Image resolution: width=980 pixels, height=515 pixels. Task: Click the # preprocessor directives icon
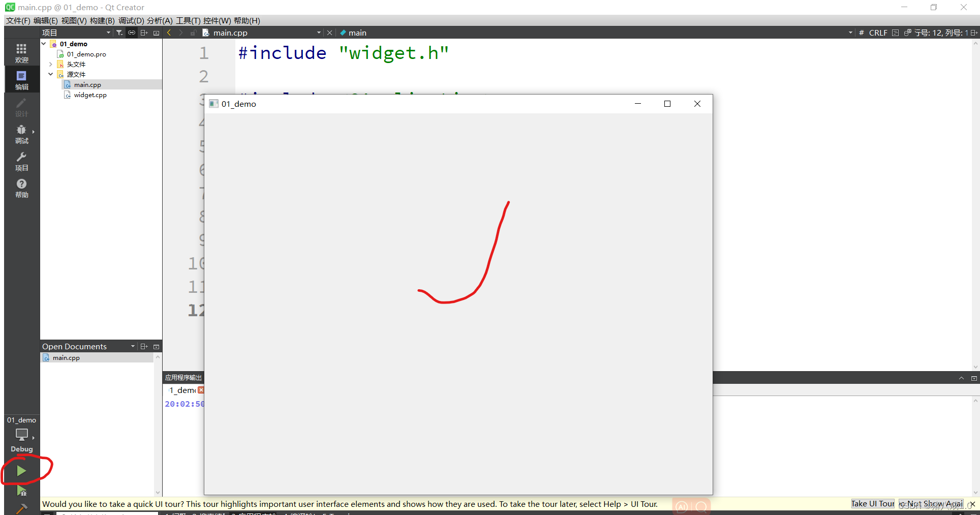[x=862, y=33]
